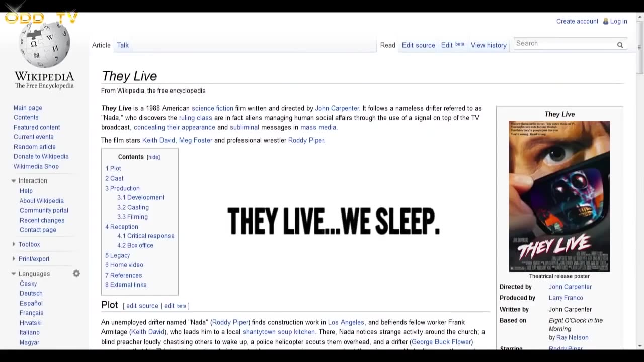Open the ruling class link
Viewport: 644px width, 362px height.
click(x=196, y=118)
